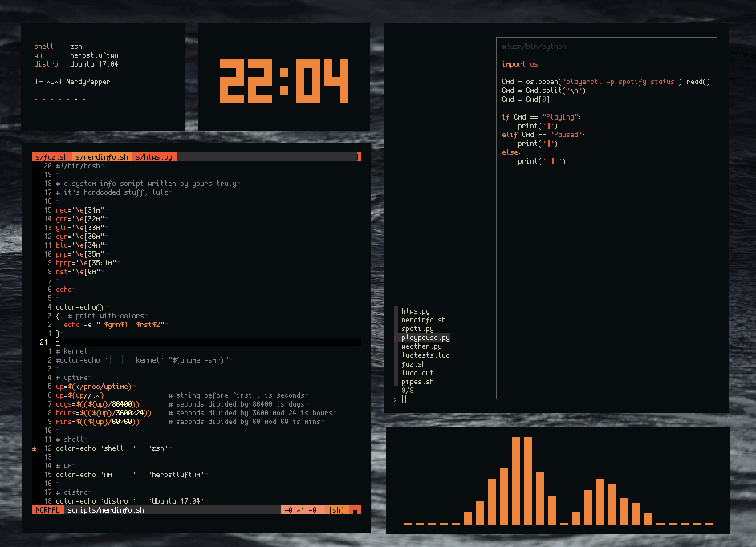Click 'import os' in the preview pane
The height and width of the screenshot is (547, 756).
click(520, 64)
